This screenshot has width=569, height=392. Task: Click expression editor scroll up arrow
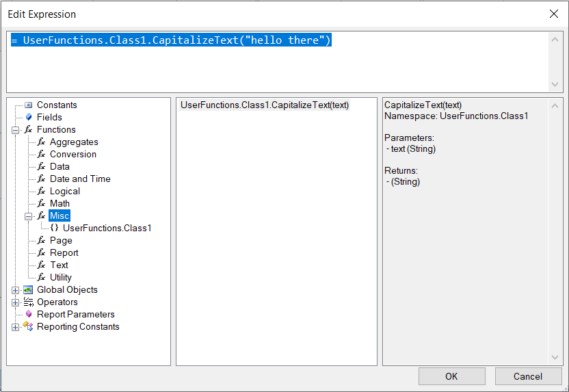[555, 40]
